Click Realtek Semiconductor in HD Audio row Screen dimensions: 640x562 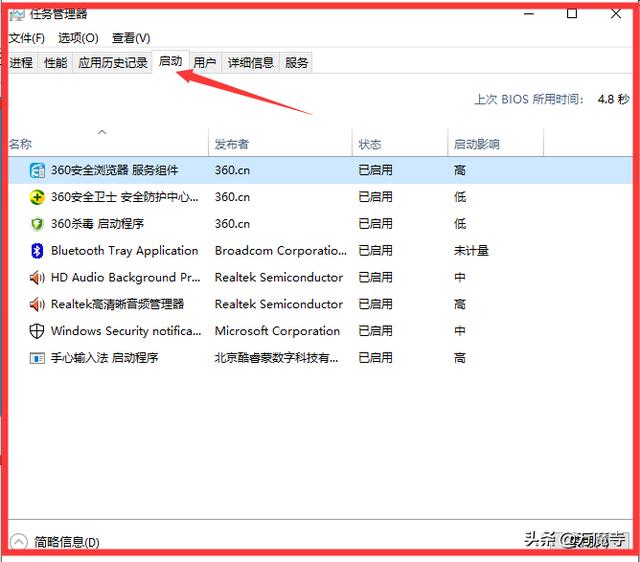[x=279, y=278]
